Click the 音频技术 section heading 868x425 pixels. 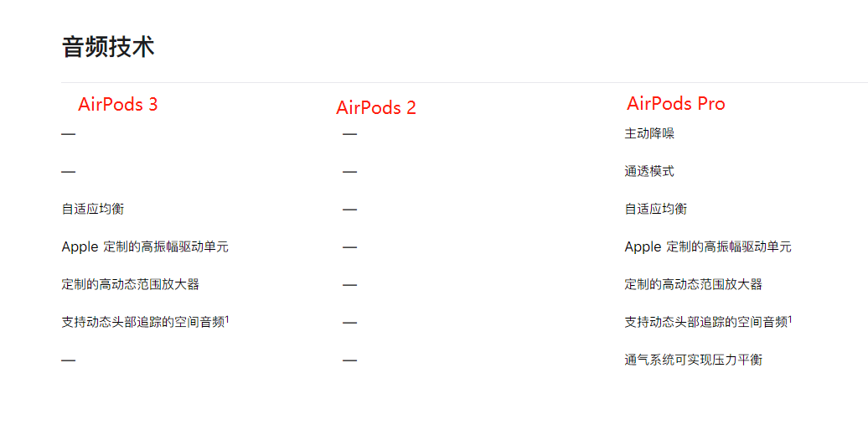(x=108, y=47)
